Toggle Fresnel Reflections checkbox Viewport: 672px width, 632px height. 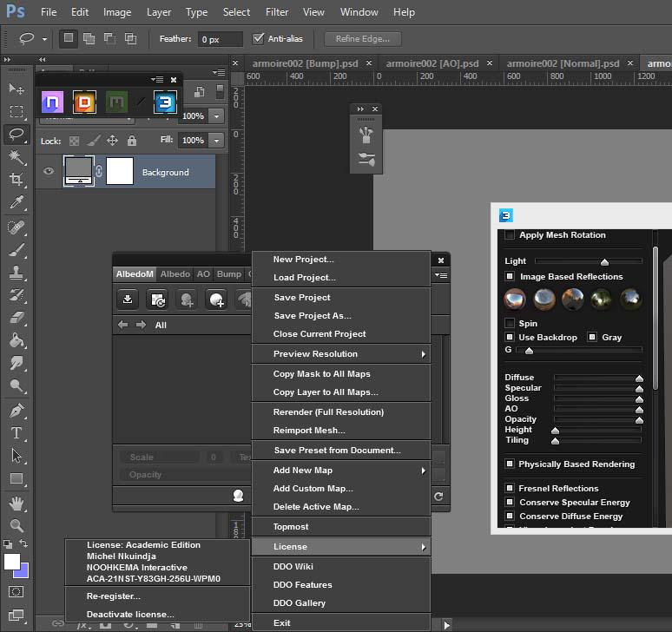point(510,488)
